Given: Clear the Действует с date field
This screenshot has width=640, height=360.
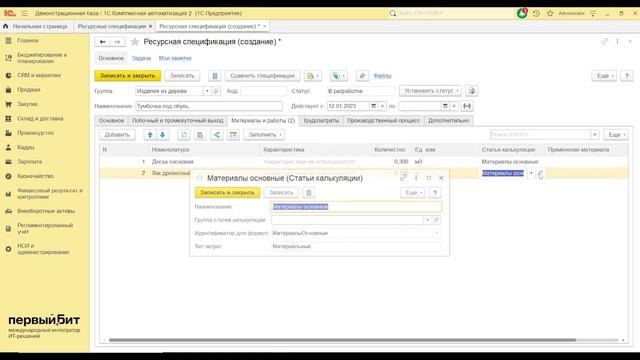Looking at the screenshot, I should (x=382, y=106).
